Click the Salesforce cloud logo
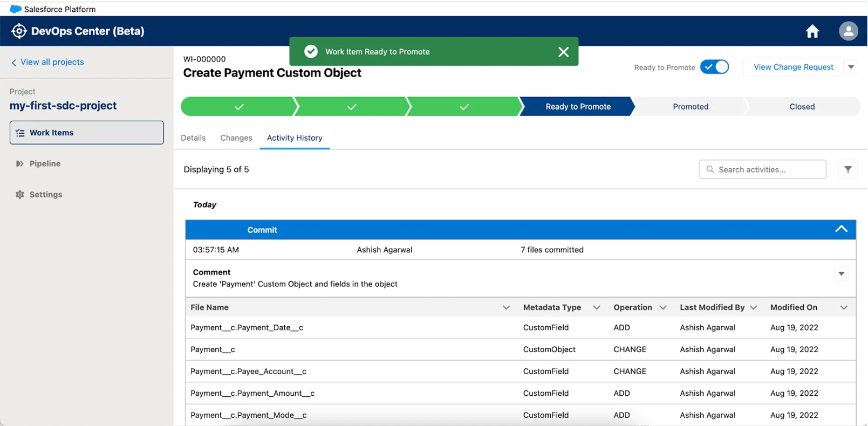This screenshot has width=868, height=426. click(15, 9)
